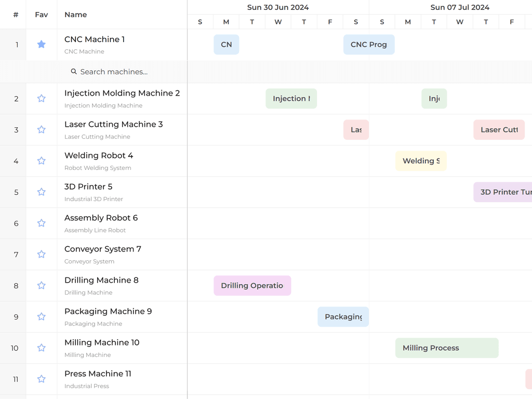The image size is (532, 399).
Task: Open the Milling Process event bar
Action: [x=446, y=348]
